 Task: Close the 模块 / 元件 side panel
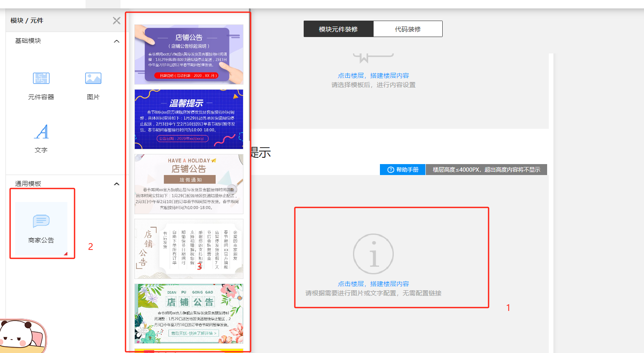[117, 21]
